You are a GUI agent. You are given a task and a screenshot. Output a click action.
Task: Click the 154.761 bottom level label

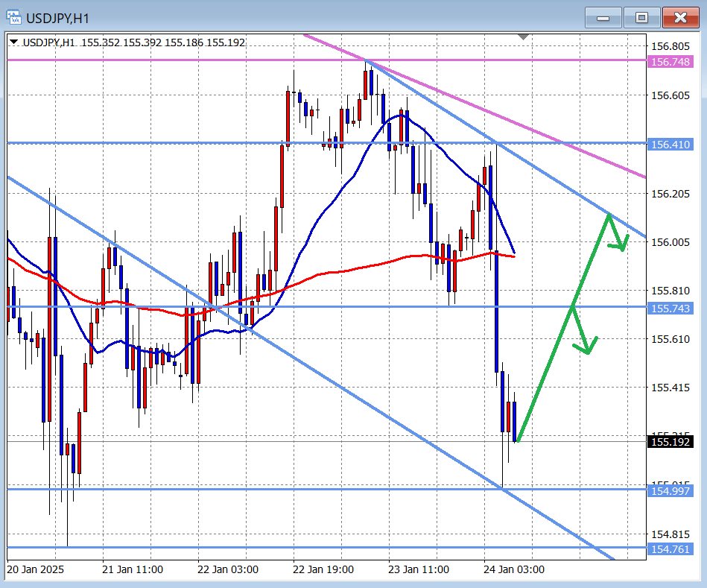point(670,549)
